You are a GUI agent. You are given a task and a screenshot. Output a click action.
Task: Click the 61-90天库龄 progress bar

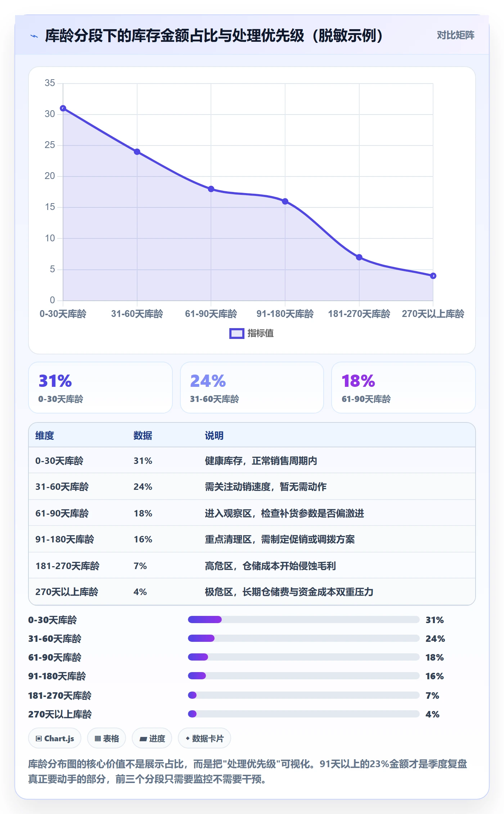304,657
